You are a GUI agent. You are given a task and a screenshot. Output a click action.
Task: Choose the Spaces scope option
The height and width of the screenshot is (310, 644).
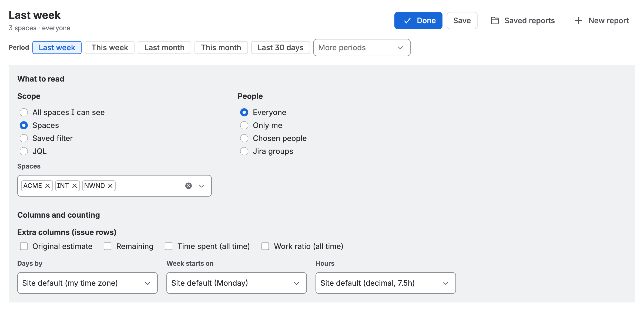pos(24,125)
